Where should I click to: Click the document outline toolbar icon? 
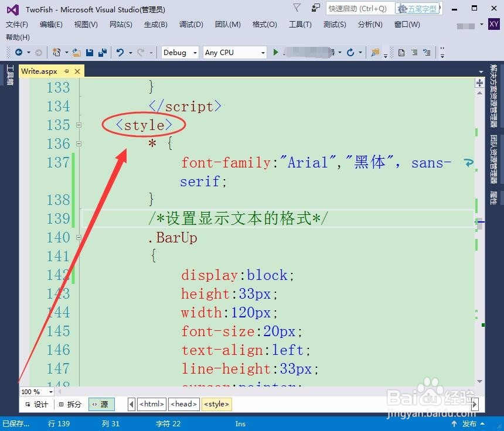click(401, 52)
